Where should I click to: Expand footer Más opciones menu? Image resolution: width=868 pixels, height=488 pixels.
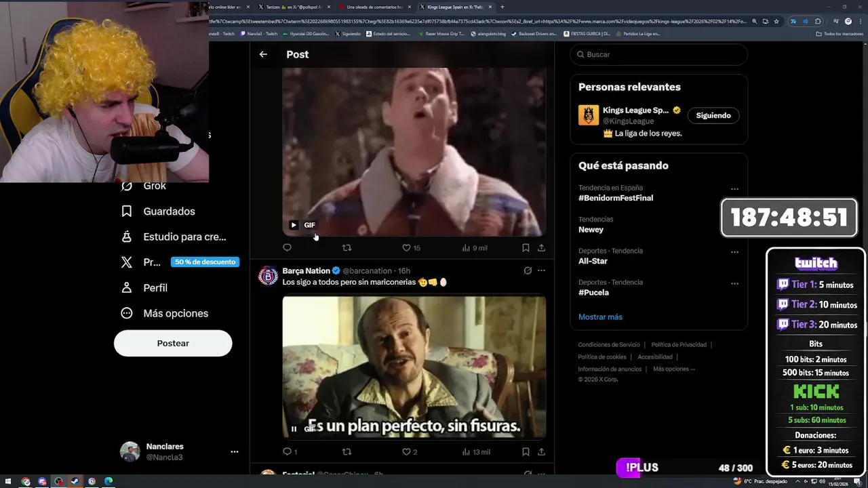click(x=674, y=369)
